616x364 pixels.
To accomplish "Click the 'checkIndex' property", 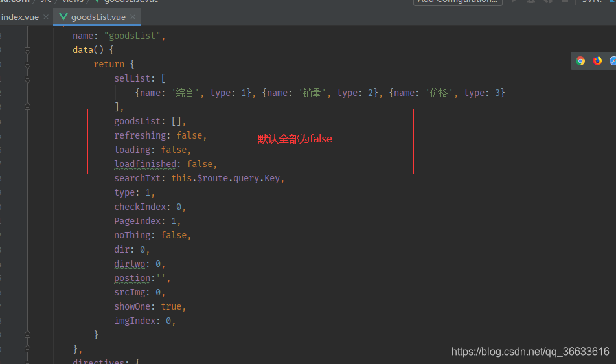I will click(141, 207).
